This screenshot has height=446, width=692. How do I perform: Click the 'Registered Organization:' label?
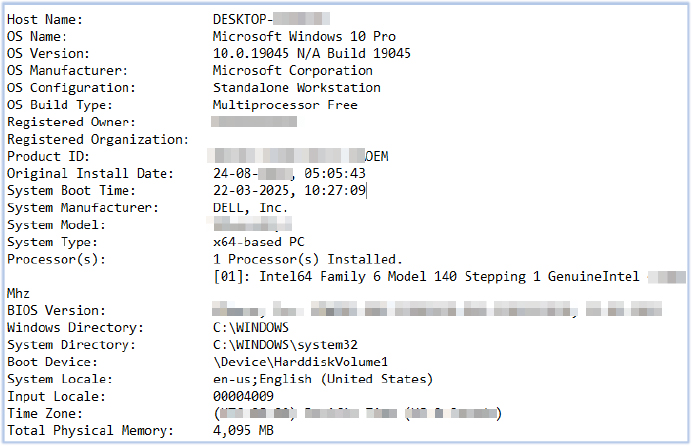click(98, 140)
